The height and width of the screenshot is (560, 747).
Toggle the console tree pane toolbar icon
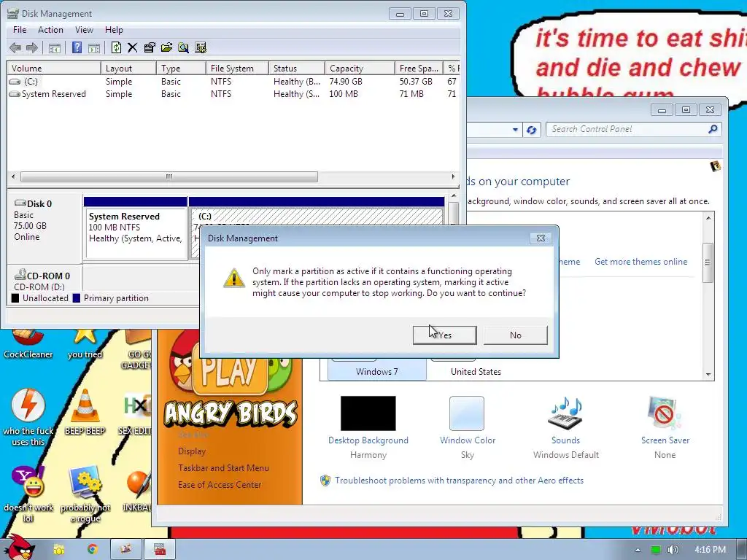click(x=55, y=47)
